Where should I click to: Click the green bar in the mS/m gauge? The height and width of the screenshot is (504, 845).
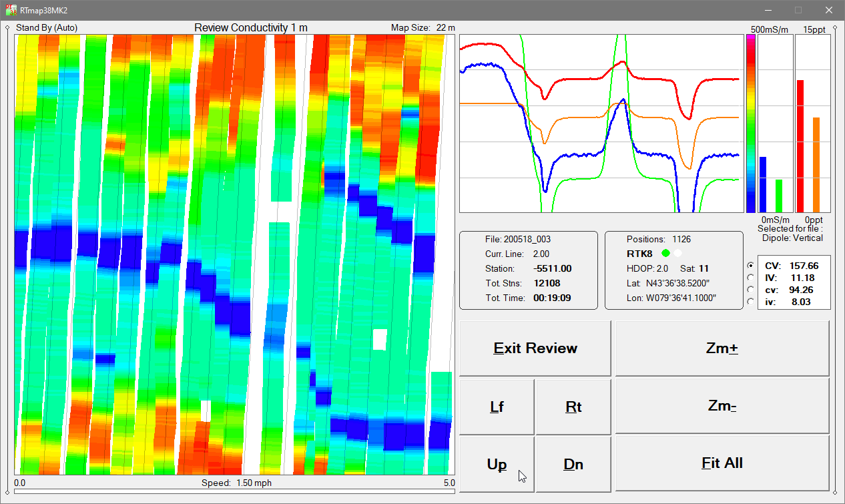(x=778, y=196)
